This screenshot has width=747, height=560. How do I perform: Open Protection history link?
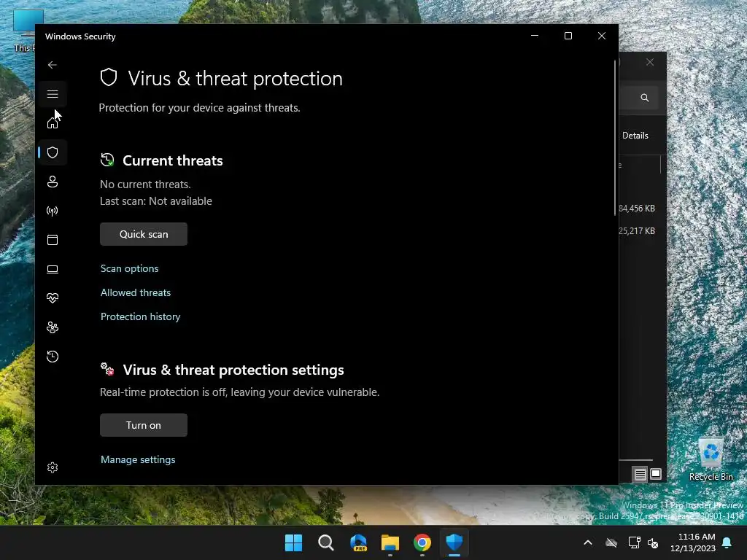[140, 316]
